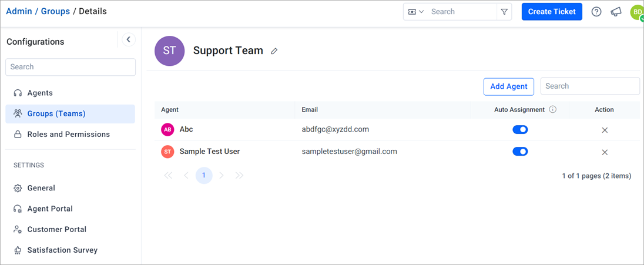Click email sampletestuser@gmail.com
644x265 pixels.
[349, 152]
